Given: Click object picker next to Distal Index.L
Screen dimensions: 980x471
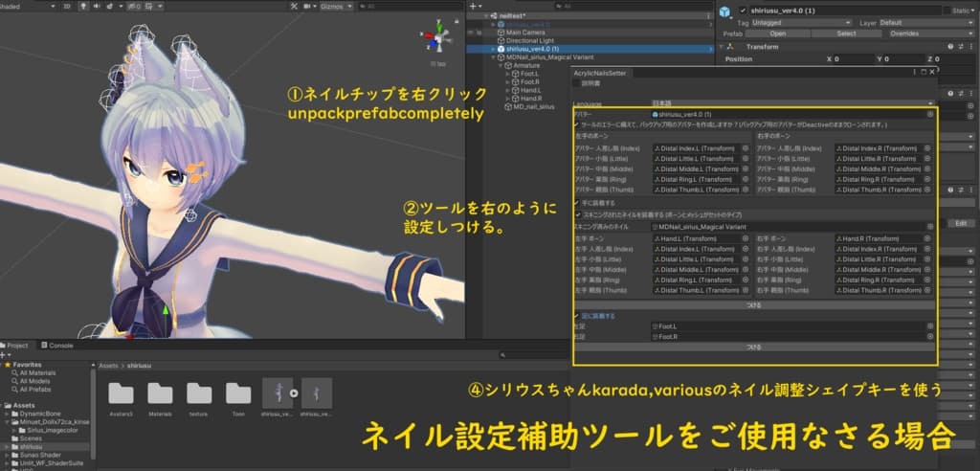Looking at the screenshot, I should 745,148.
